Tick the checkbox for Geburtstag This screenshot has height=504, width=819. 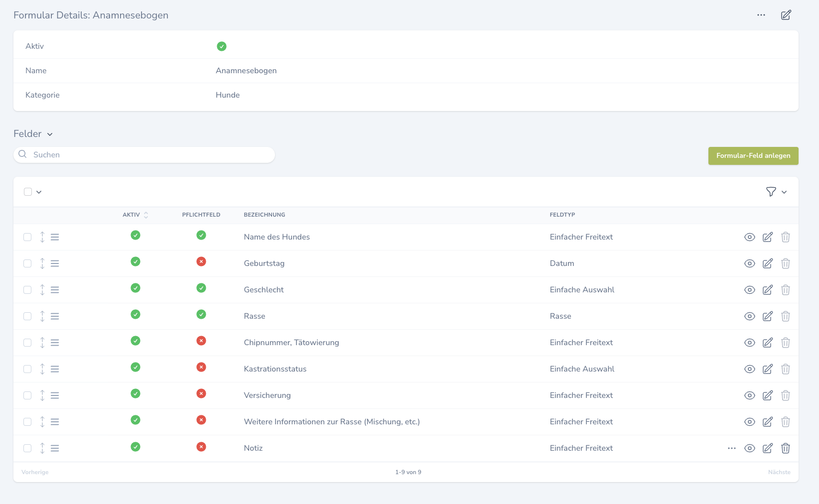pyautogui.click(x=27, y=263)
